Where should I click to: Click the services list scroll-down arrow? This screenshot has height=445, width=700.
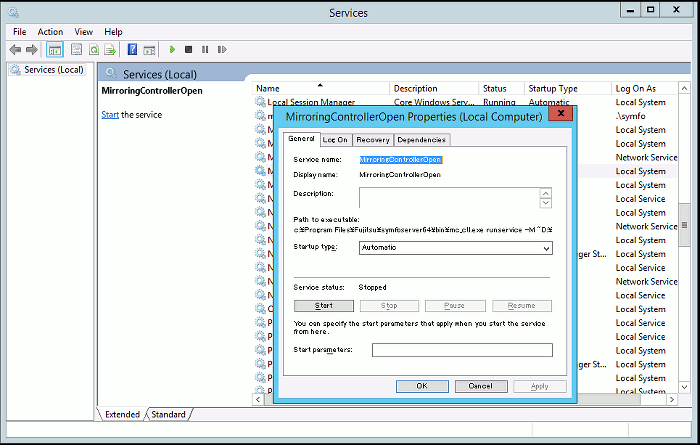(x=684, y=387)
